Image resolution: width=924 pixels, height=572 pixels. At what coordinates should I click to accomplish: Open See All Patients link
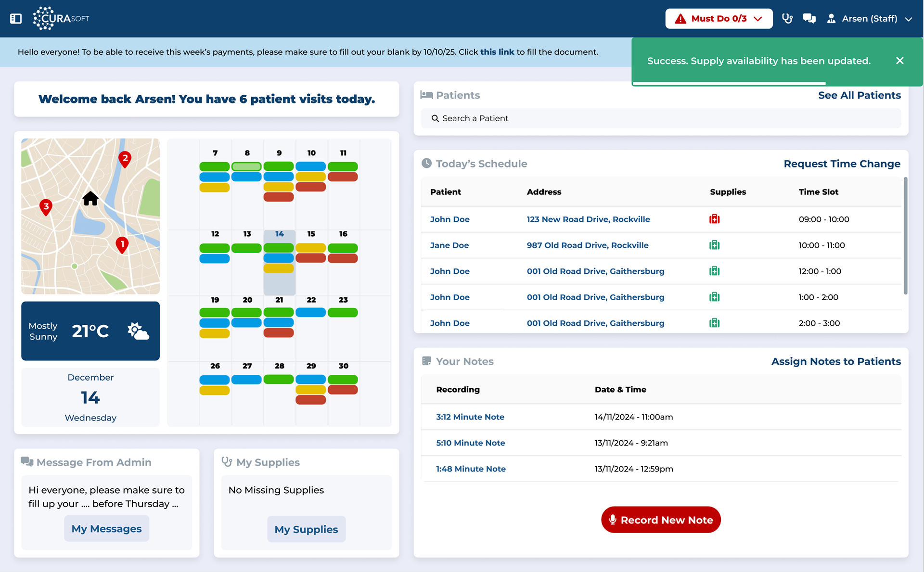[859, 95]
